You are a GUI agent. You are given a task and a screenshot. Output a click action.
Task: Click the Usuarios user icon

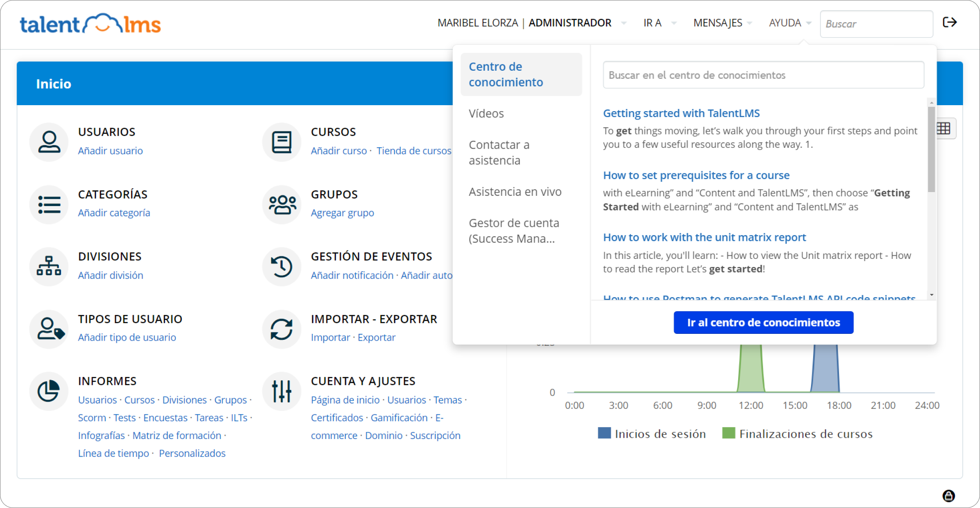point(49,142)
